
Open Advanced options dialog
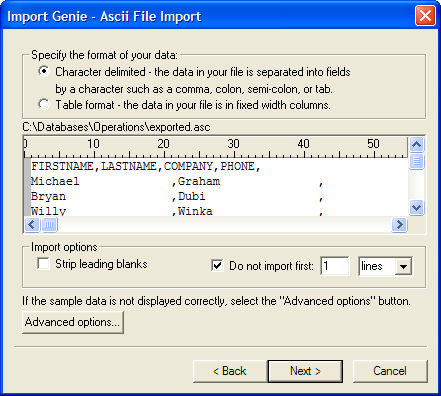pos(73,322)
